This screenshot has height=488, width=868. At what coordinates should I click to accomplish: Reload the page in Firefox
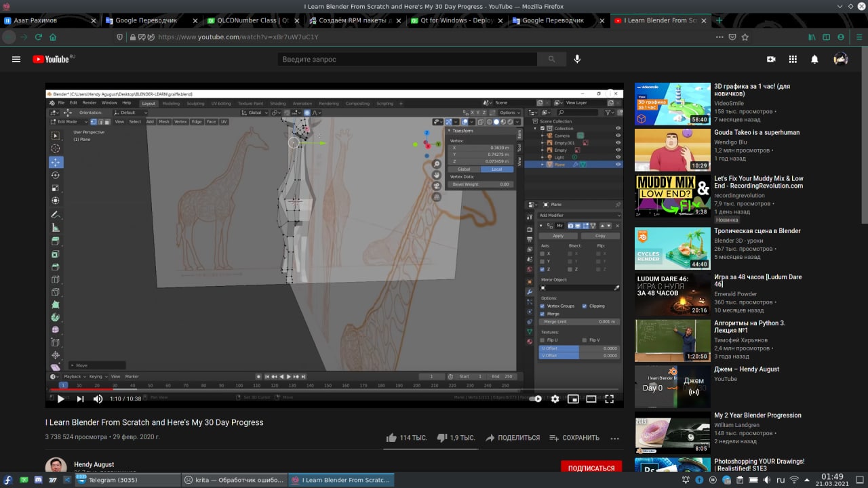click(x=39, y=37)
